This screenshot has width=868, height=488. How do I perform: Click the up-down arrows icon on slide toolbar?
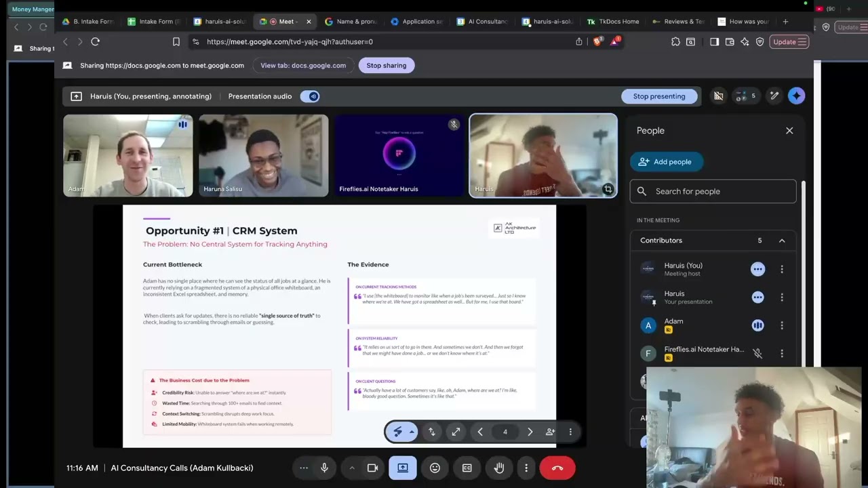point(431,432)
